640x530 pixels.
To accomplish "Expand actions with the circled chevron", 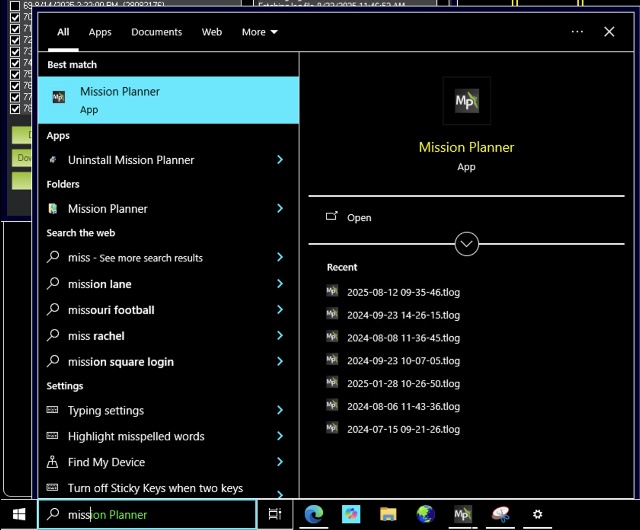I will (466, 244).
